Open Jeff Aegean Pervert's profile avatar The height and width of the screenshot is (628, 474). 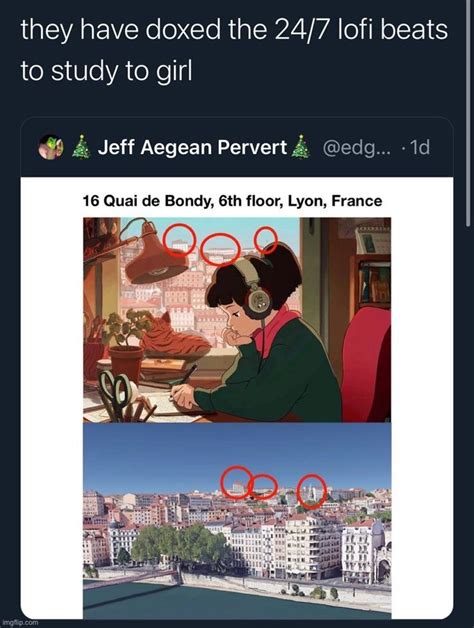click(x=51, y=147)
